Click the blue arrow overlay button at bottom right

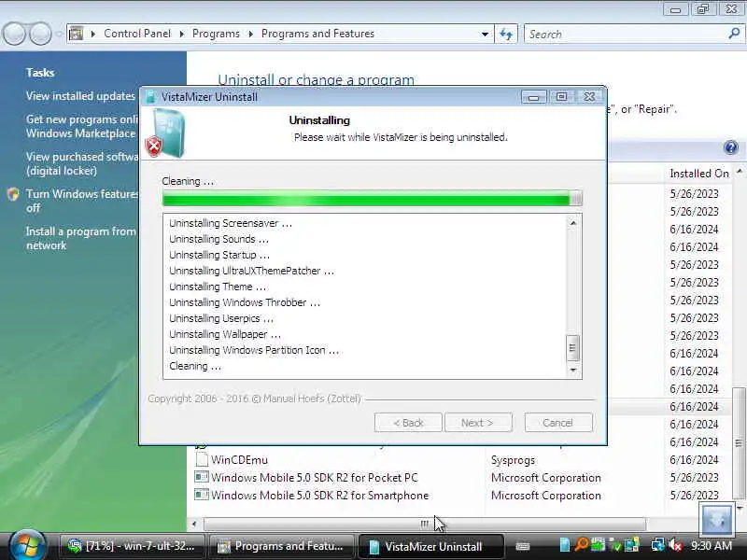click(x=717, y=519)
